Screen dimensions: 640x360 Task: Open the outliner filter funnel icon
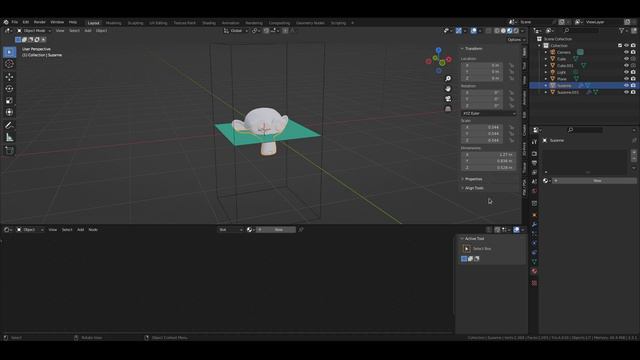point(622,31)
